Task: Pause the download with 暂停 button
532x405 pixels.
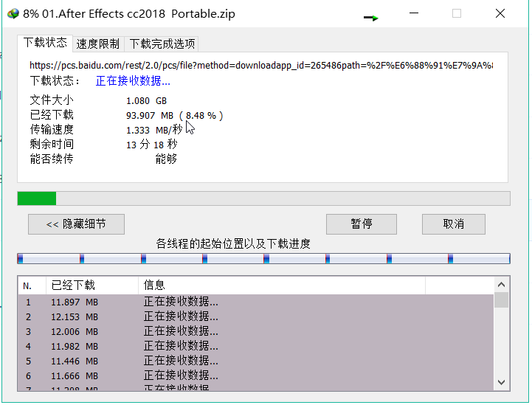Action: click(362, 224)
